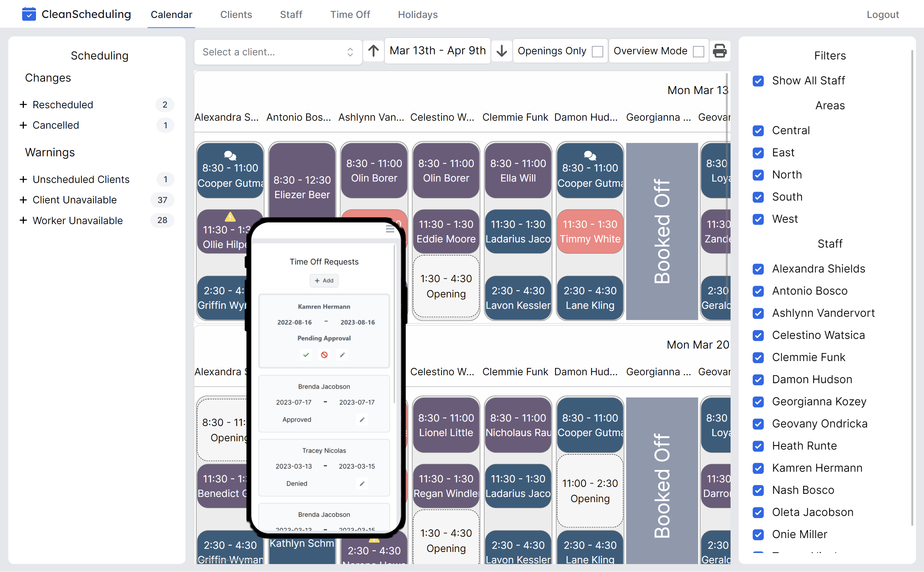Click Client Unavailable count badge 37
Viewport: 924px width, 572px height.
(162, 200)
